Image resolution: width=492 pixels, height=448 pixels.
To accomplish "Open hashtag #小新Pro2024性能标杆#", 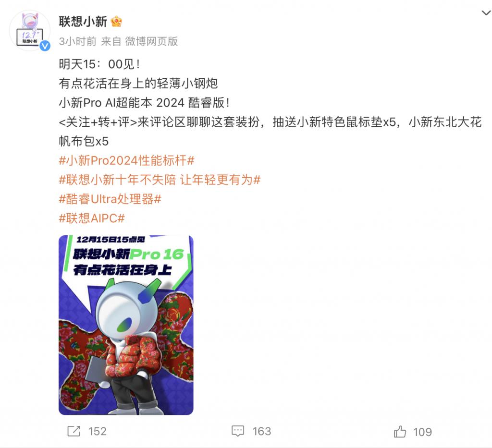I will [127, 160].
